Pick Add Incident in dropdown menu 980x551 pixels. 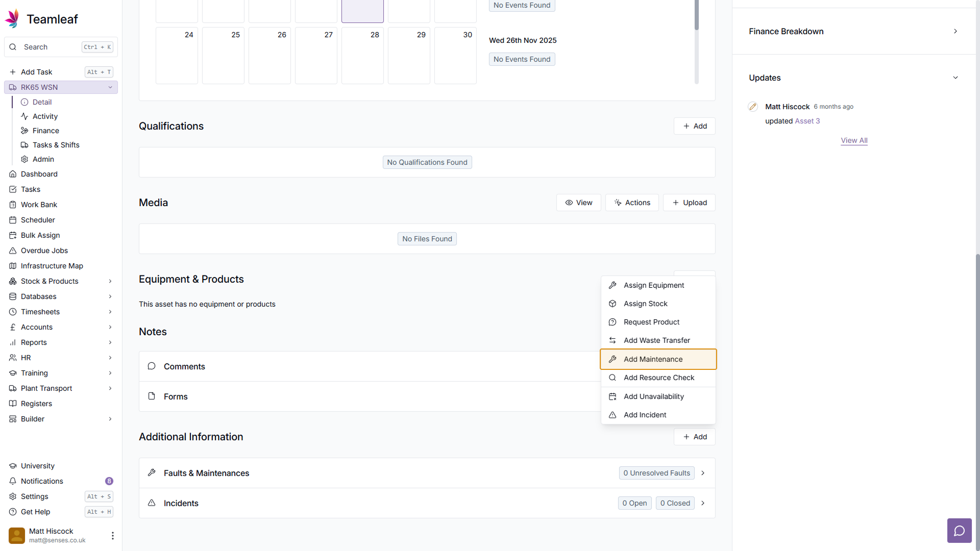tap(645, 415)
